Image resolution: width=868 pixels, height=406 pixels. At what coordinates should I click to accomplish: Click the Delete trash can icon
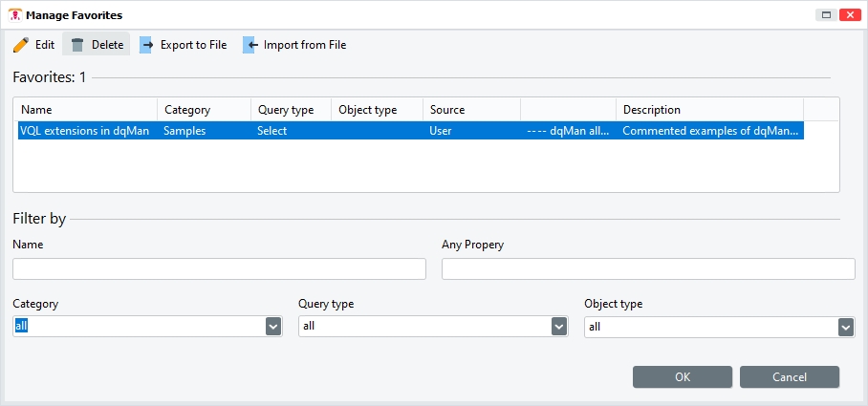point(77,45)
